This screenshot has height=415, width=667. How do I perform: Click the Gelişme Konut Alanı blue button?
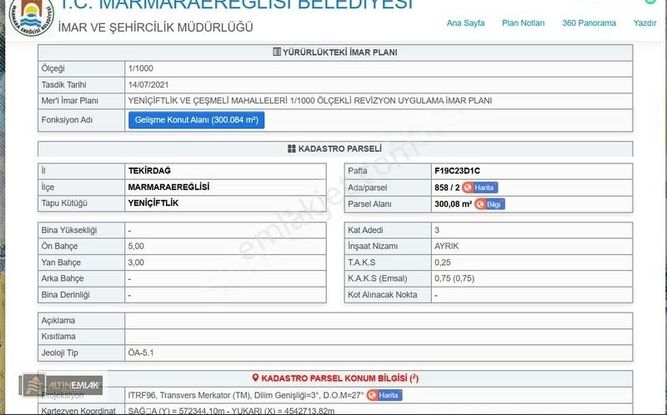(x=195, y=120)
